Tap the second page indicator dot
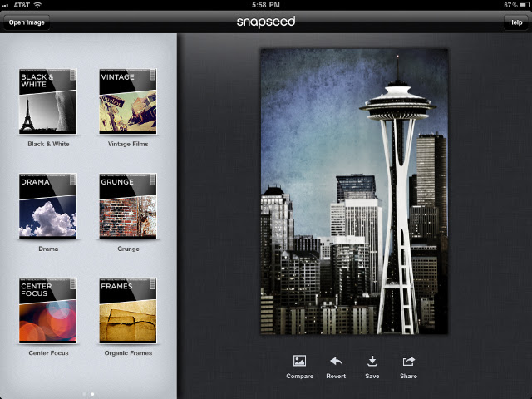 coord(92,394)
